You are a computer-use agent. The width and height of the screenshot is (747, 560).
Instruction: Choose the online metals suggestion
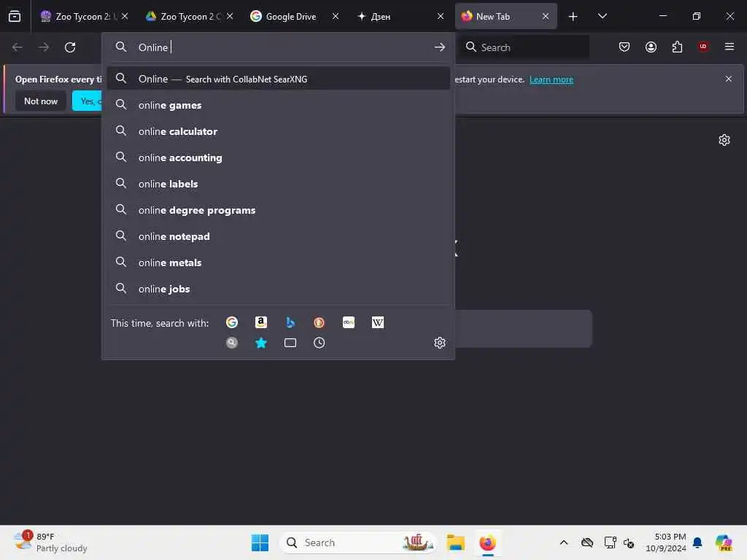[x=278, y=262]
